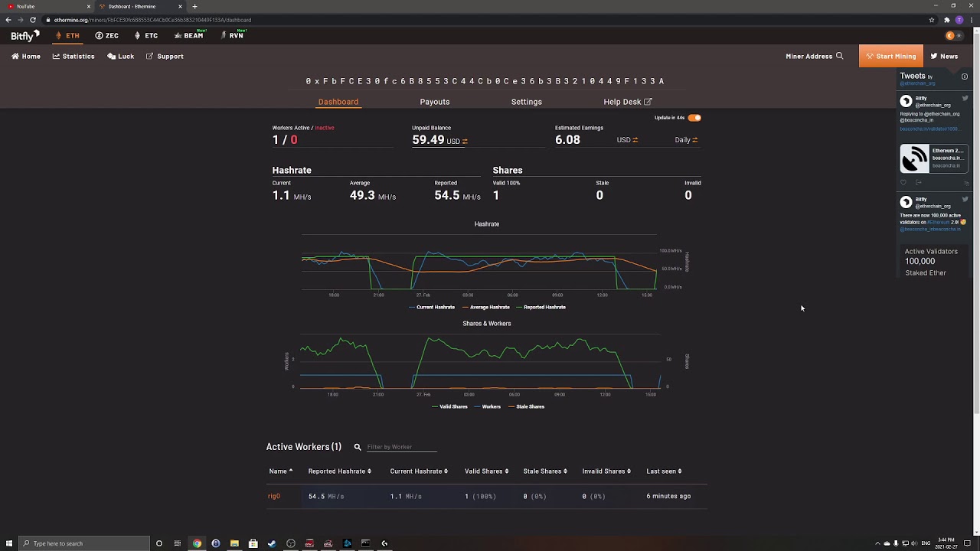Switch unpaid balance currency from USD
Screen dimensions: 980x551
[457, 141]
